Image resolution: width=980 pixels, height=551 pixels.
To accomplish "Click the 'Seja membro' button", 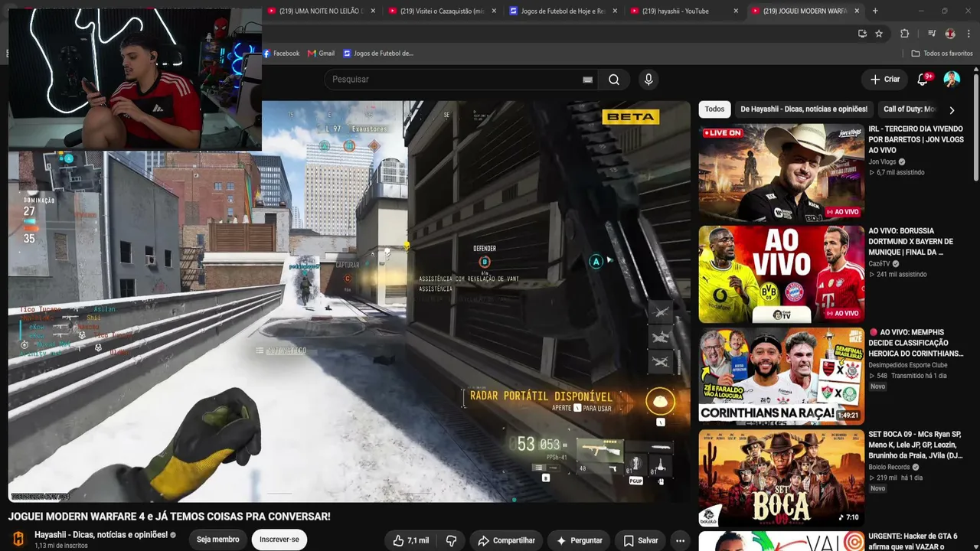I will [217, 540].
